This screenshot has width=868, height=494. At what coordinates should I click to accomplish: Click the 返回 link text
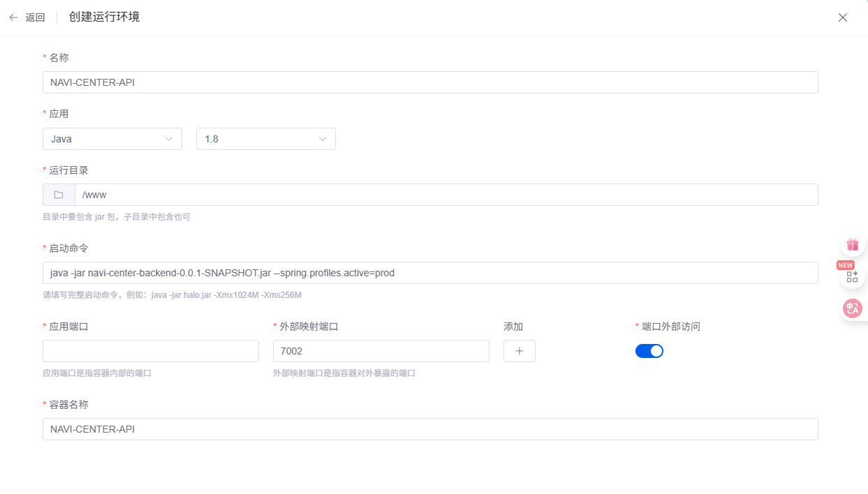tap(35, 17)
